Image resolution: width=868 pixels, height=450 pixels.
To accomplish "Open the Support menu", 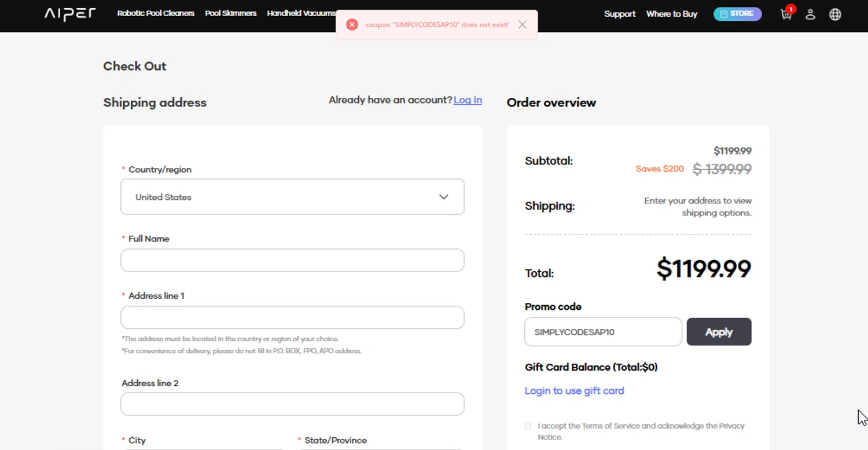I will point(620,14).
